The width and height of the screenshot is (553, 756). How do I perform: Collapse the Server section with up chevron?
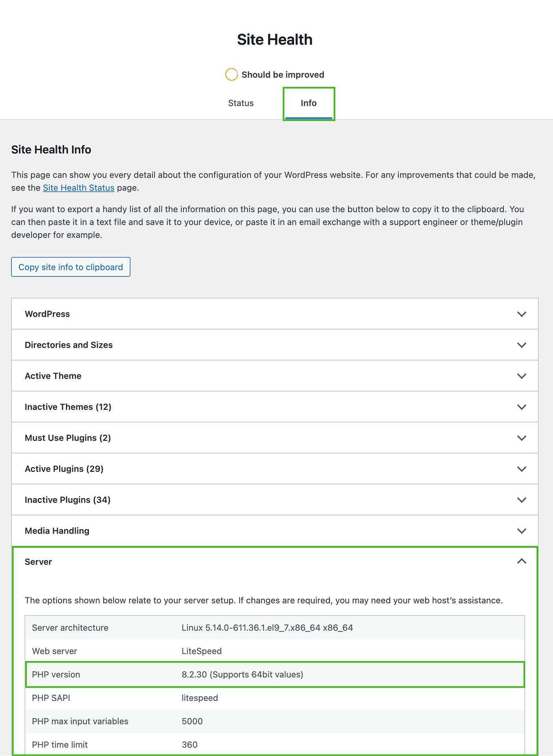point(521,561)
